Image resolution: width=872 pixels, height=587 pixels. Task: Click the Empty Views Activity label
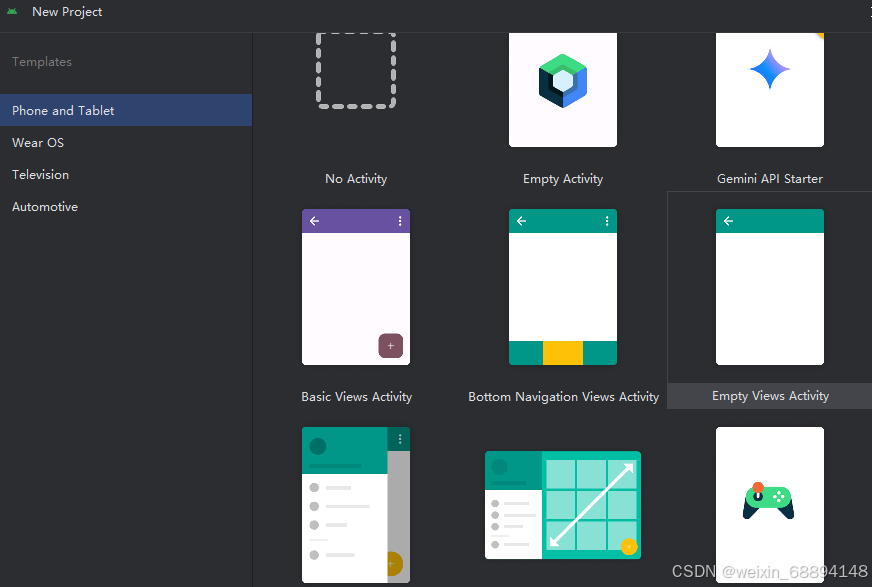(x=770, y=396)
